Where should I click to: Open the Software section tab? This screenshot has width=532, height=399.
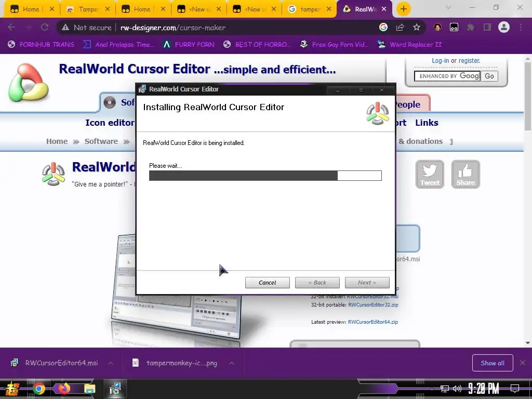click(119, 102)
